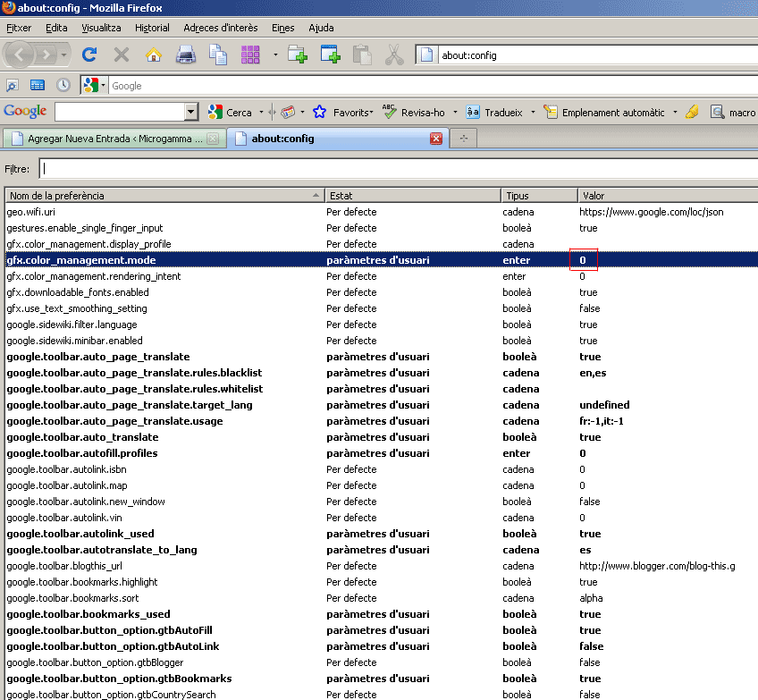Print the page with the printer icon
The image size is (758, 700).
coord(186,55)
